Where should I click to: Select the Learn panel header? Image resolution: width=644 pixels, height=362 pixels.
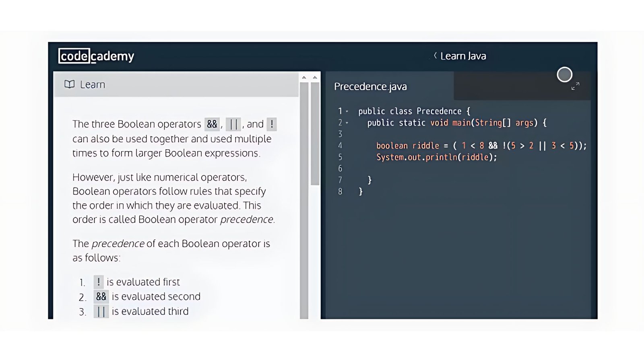tap(176, 84)
